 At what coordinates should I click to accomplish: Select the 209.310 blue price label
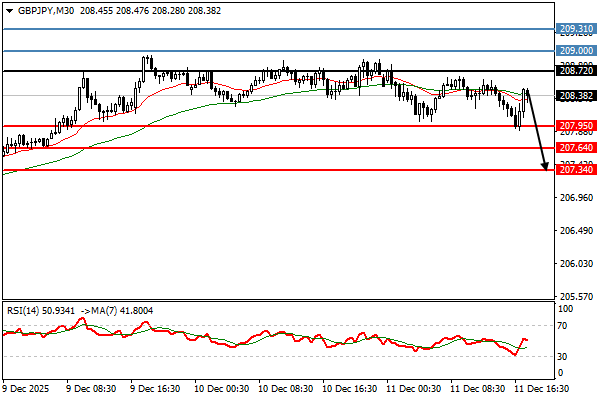[x=575, y=30]
